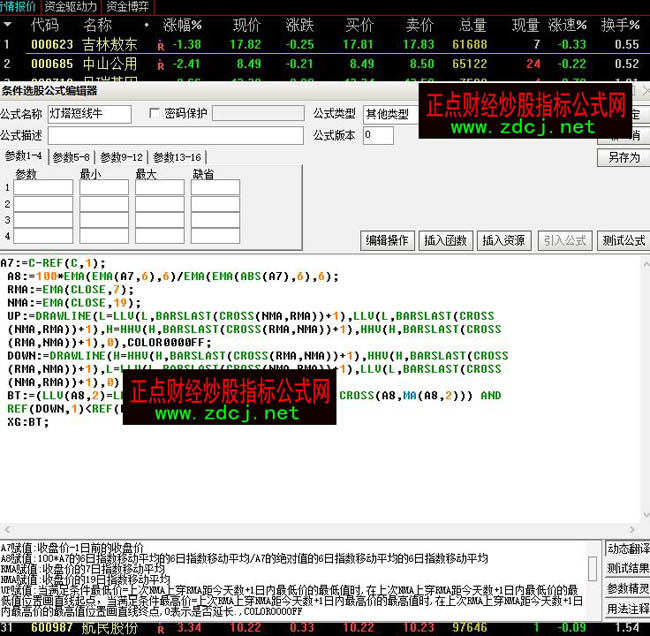Viewport: 650px width, 636px height.
Task: Select the 参数13-16 tab
Action: point(178,157)
